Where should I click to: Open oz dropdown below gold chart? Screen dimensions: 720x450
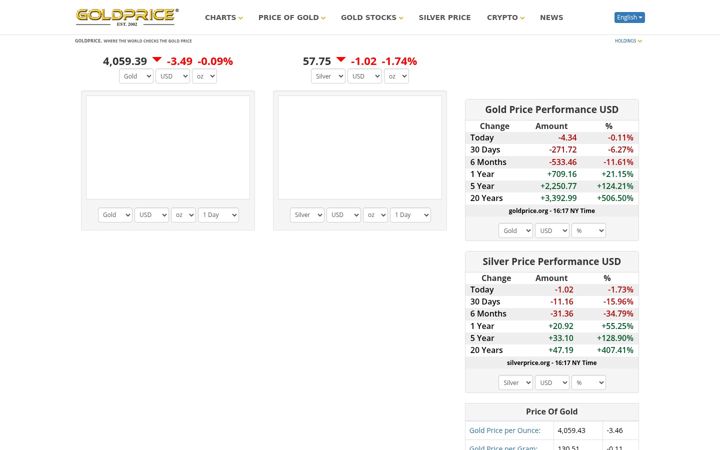click(x=183, y=215)
